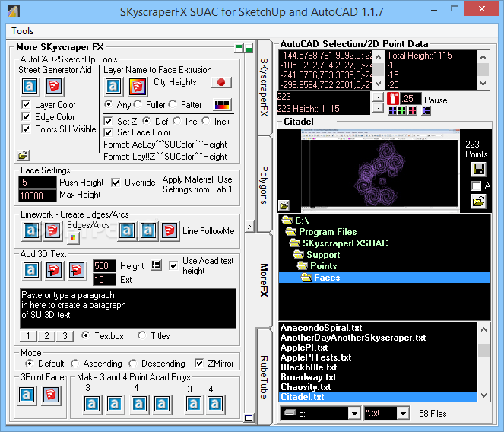Click Add 3D Text AutoCAD icon
This screenshot has width=504, height=432.
(31, 270)
